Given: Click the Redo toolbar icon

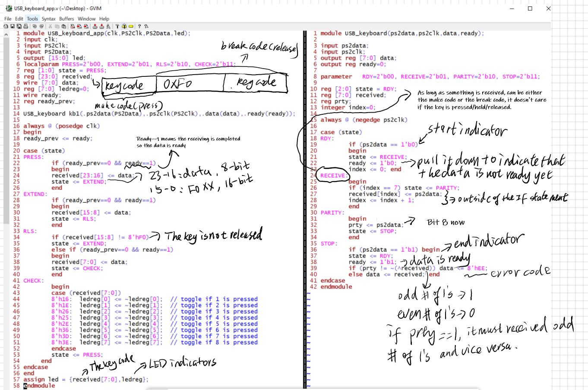Looking at the screenshot, I should [x=41, y=26].
